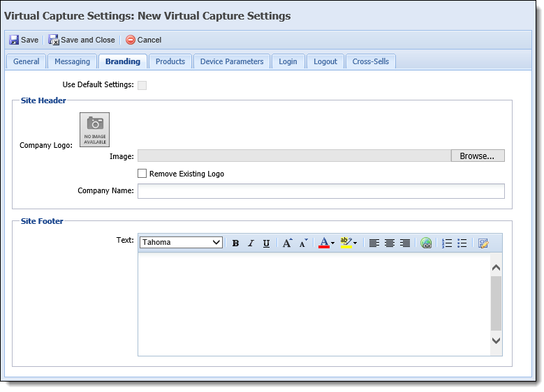The image size is (544, 392).
Task: Insert a hyperlink with globe icon
Action: pos(426,243)
